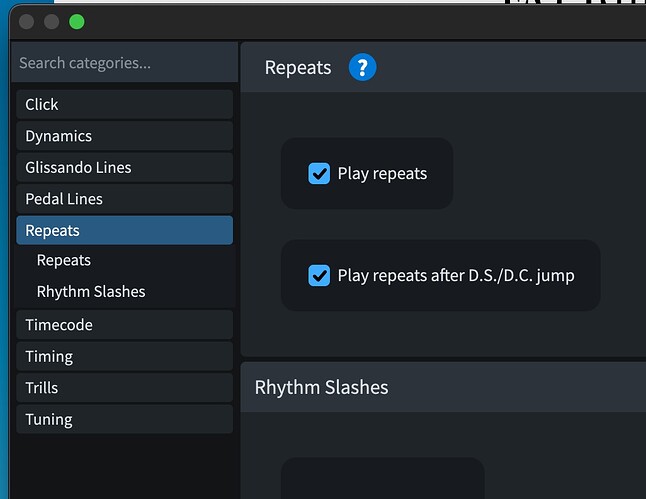Click the Rhythm Slashes section header
This screenshot has width=646, height=499.
pyautogui.click(x=321, y=388)
